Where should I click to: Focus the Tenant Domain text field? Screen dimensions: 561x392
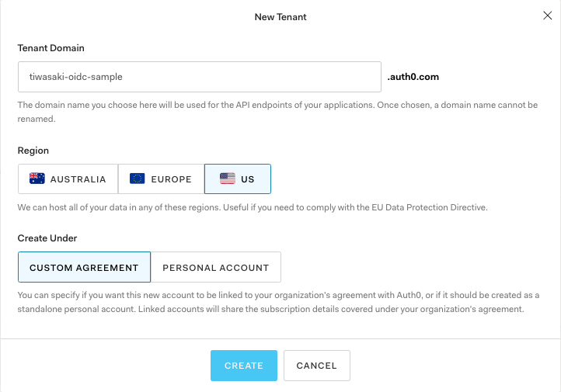pos(199,77)
